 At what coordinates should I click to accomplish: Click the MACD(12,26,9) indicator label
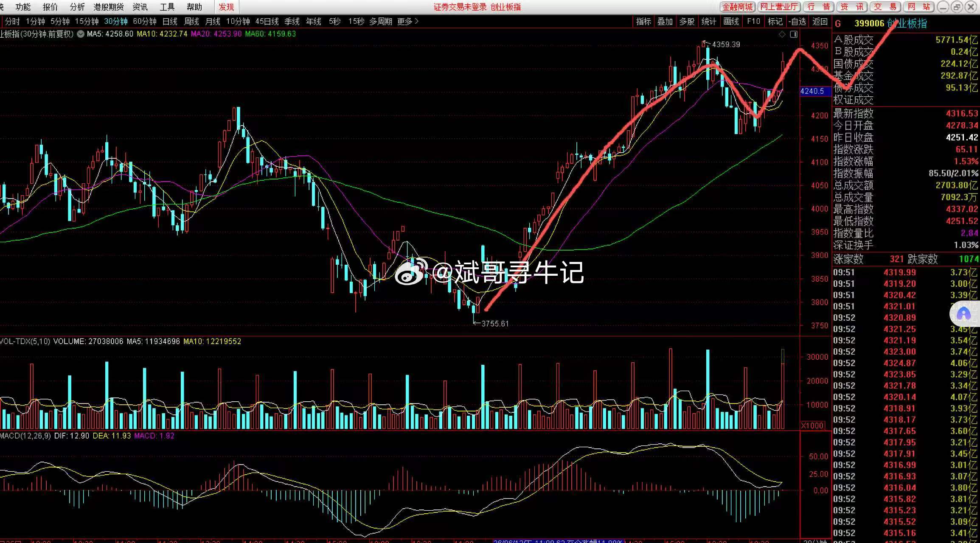(25, 436)
